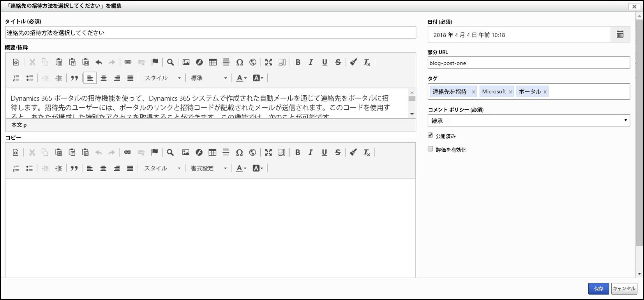Open background color dropdown in copy editor
Viewport: 644px width, 300px height.
coord(258,168)
